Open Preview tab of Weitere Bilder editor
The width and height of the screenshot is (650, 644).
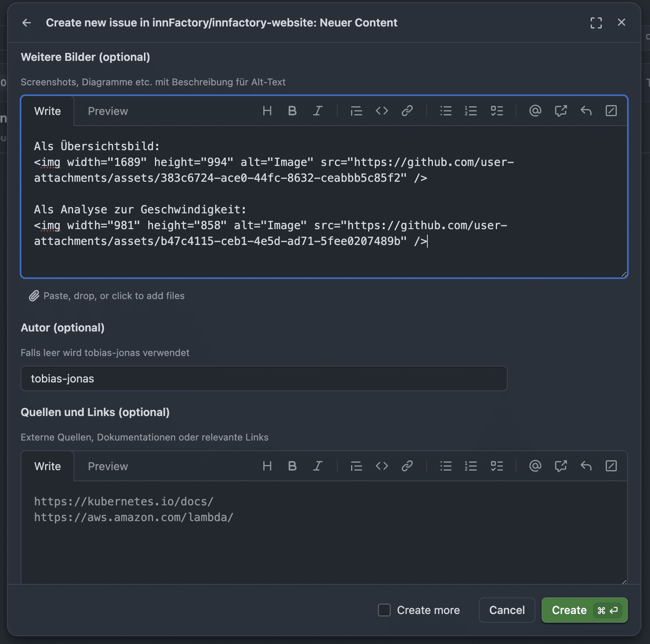click(108, 111)
